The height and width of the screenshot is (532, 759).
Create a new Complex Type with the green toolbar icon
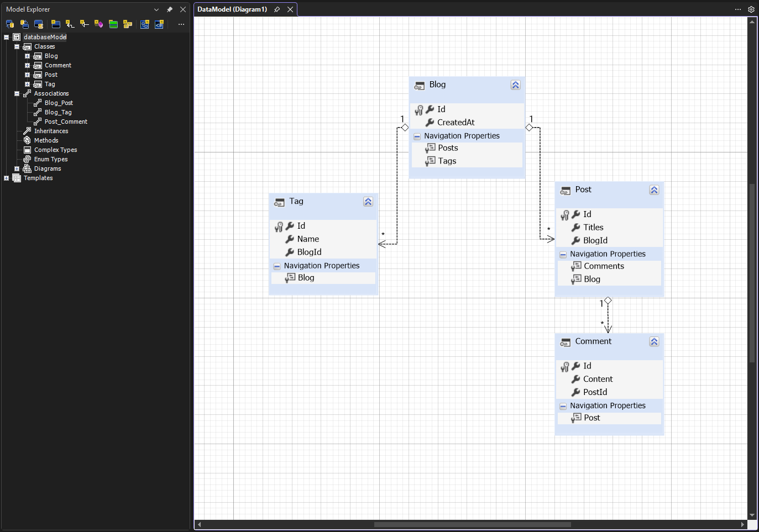(x=113, y=24)
